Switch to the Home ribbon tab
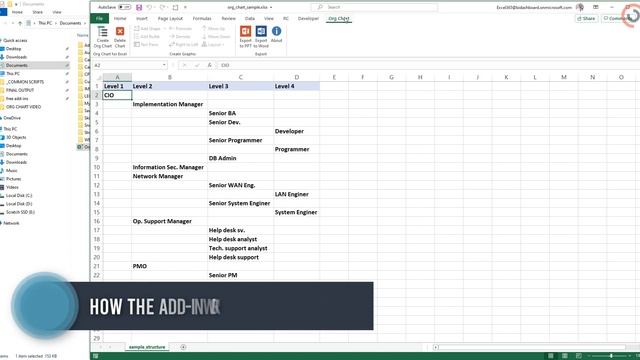 click(120, 18)
